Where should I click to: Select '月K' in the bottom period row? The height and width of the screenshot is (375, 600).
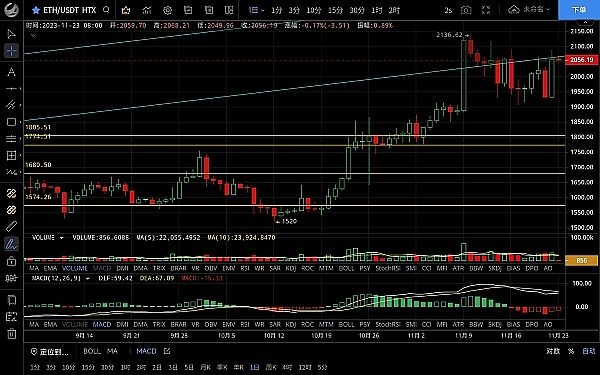pyautogui.click(x=205, y=367)
